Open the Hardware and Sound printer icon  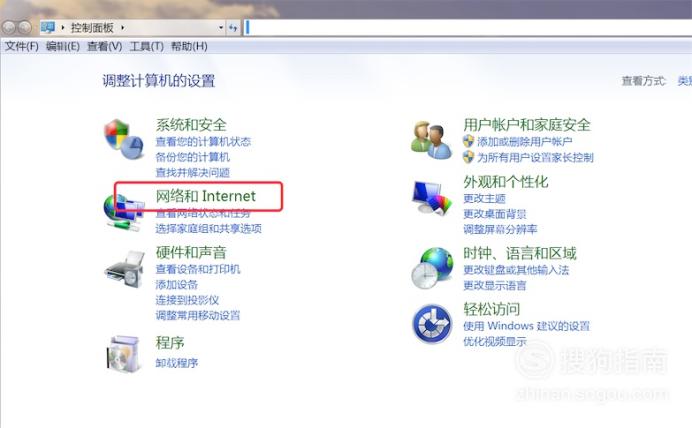click(125, 270)
